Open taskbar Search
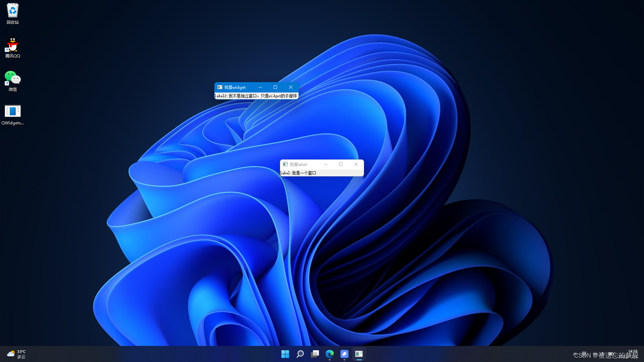This screenshot has height=362, width=644. coord(300,354)
